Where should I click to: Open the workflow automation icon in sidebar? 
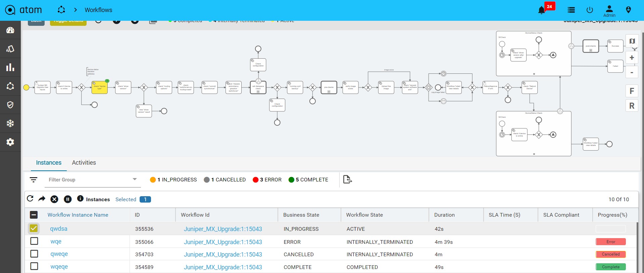(x=10, y=86)
